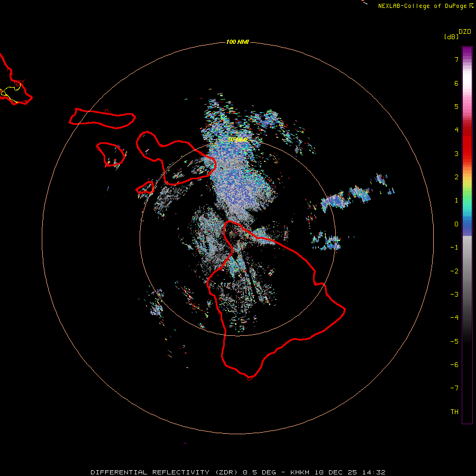Click the -2 value on color scale
This screenshot has height=476, width=476.
point(454,271)
